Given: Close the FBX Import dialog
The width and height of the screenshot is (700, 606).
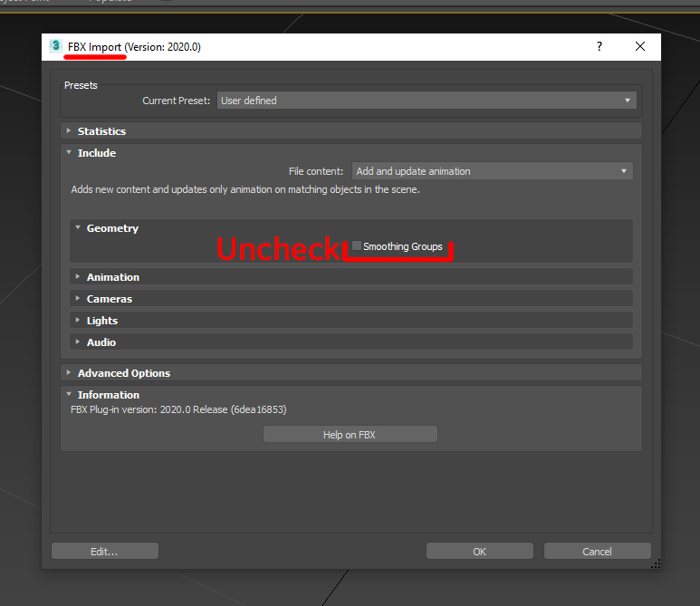Looking at the screenshot, I should click(639, 46).
